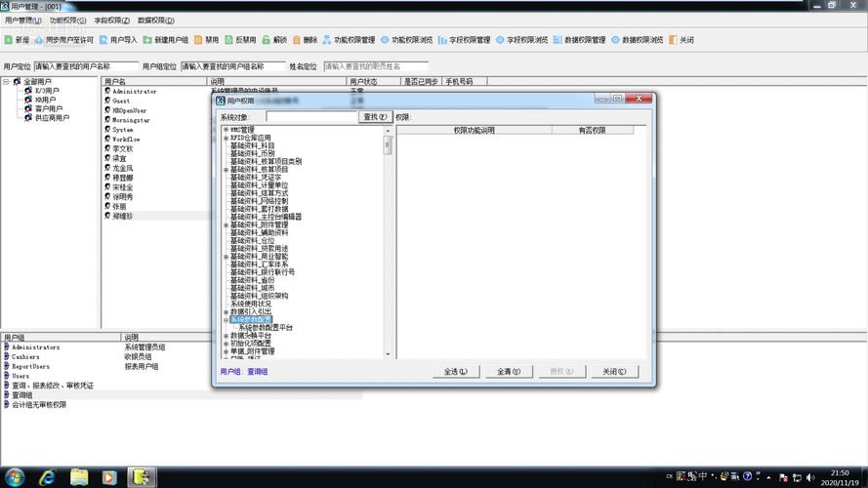Click the 删除 toolbar icon

(x=297, y=40)
